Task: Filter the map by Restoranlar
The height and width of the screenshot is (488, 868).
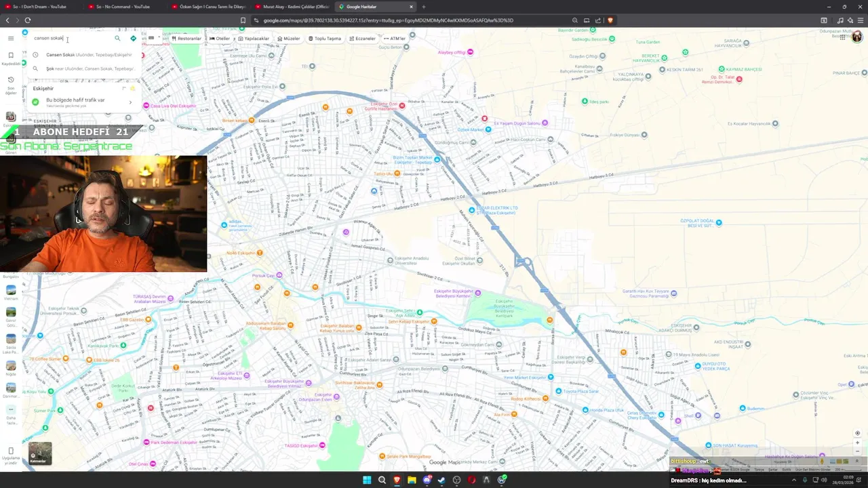Action: click(x=186, y=39)
